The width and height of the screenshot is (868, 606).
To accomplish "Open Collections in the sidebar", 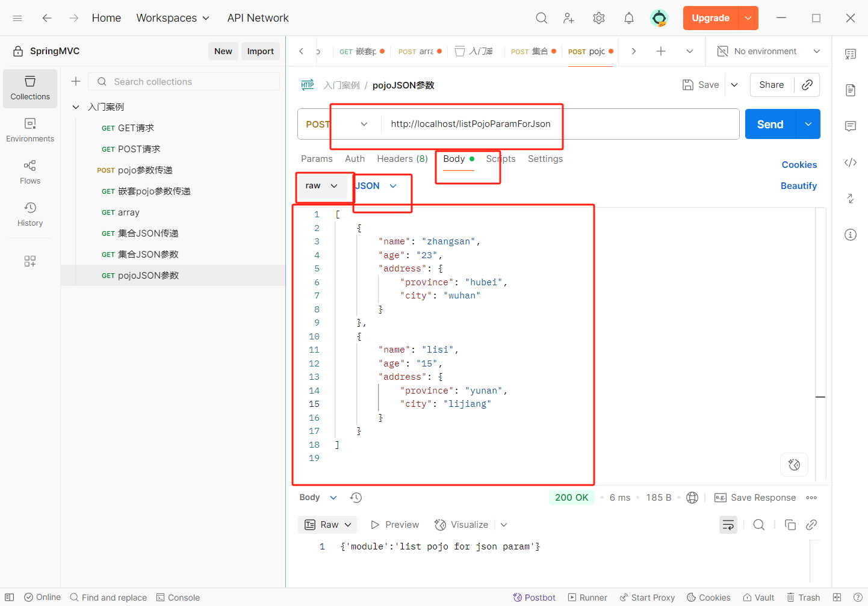I will pos(30,88).
